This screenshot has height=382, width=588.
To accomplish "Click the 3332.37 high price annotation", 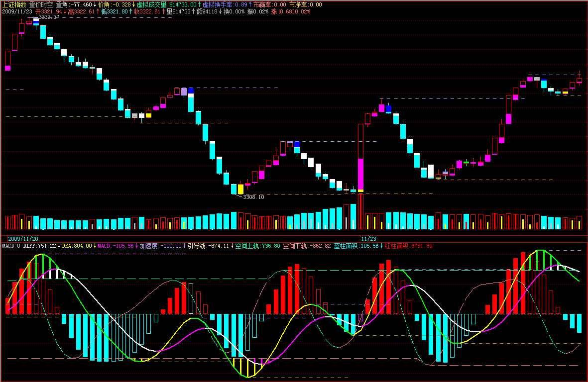I will point(49,17).
